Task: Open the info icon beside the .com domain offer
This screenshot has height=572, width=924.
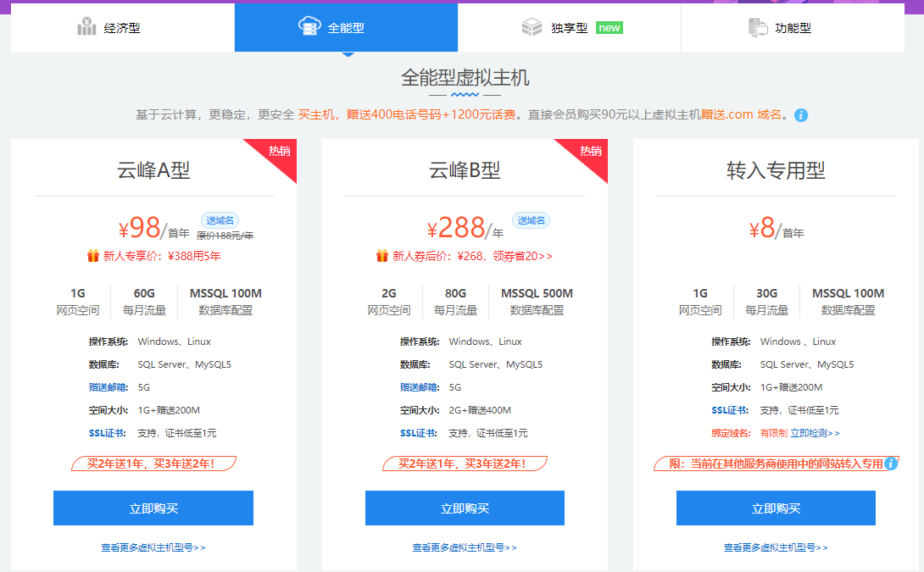Action: tap(801, 114)
